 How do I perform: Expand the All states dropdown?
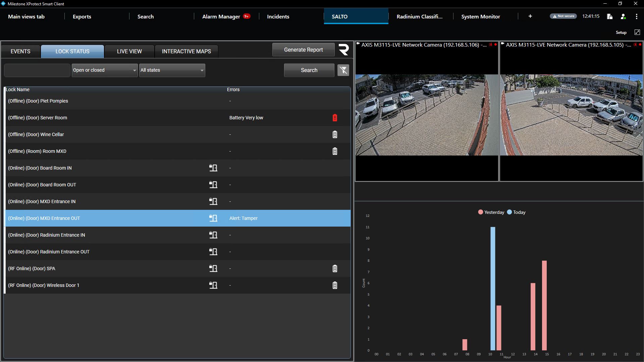[172, 70]
